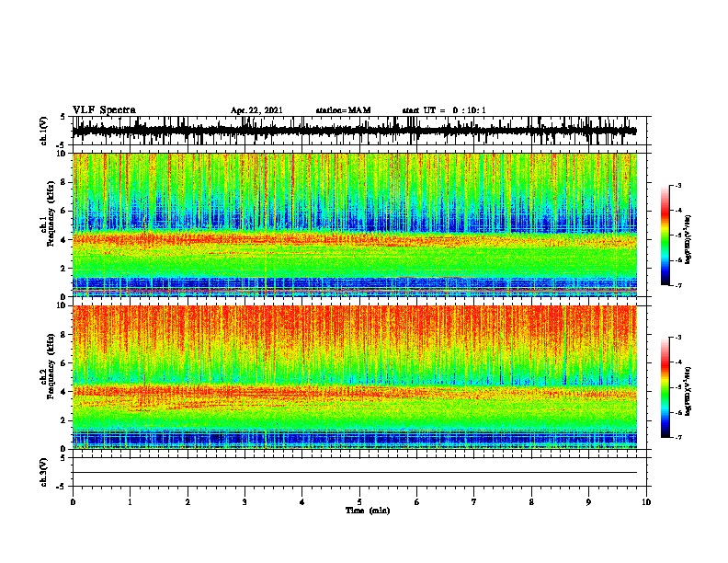
Task: Click the time axis tick label '2'
Action: [188, 502]
